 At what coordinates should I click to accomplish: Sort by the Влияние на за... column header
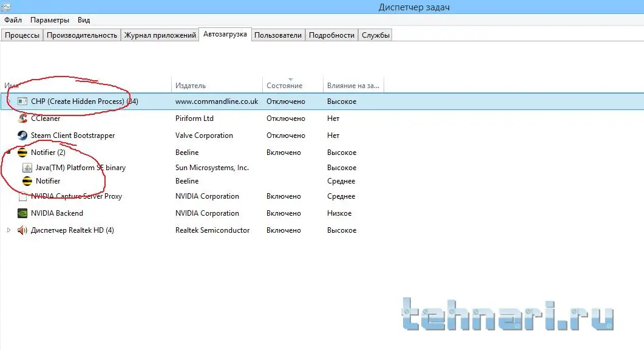click(354, 86)
